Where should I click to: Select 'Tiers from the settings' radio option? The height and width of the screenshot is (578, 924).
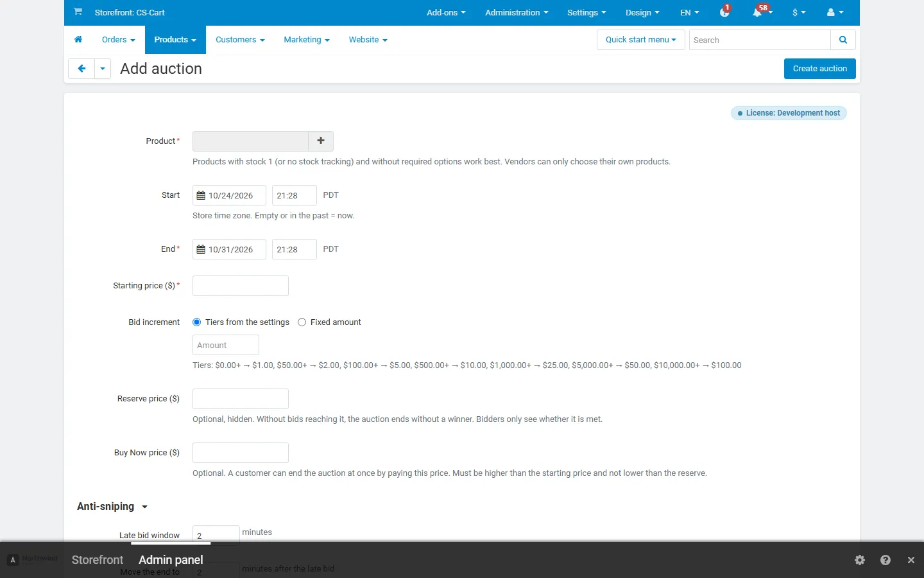(x=197, y=322)
